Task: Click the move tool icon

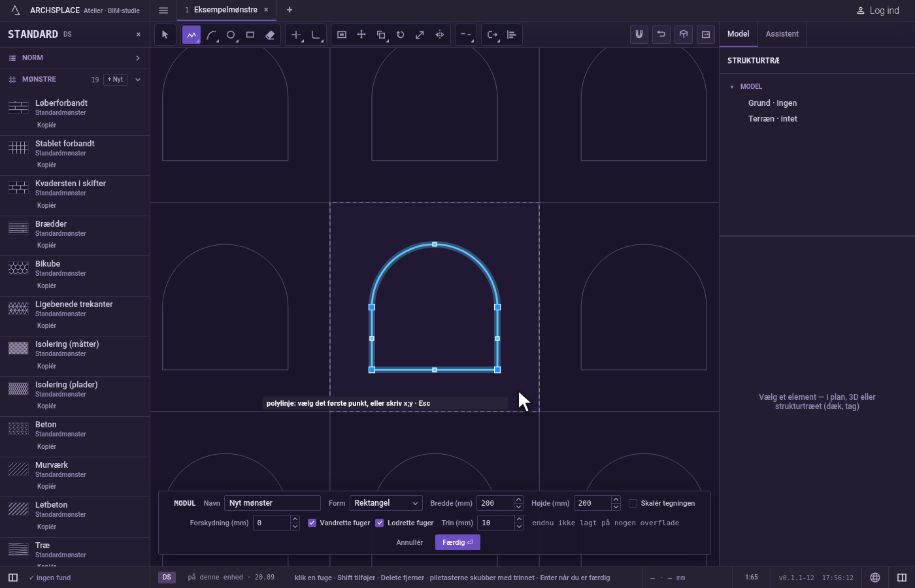Action: pyautogui.click(x=361, y=35)
